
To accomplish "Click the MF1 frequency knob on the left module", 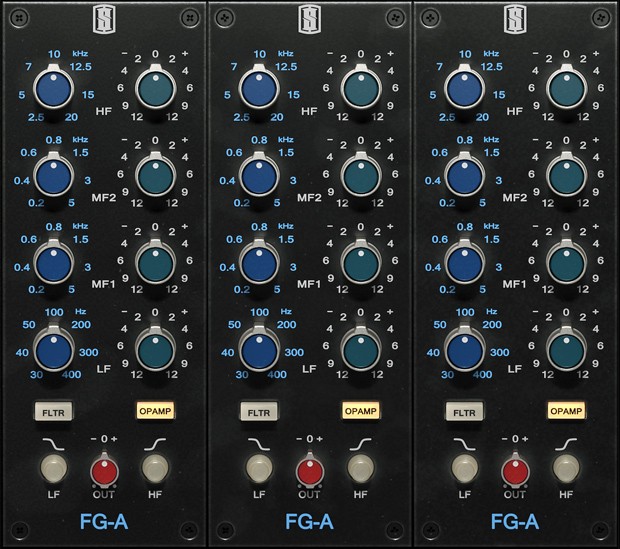I will [x=53, y=262].
